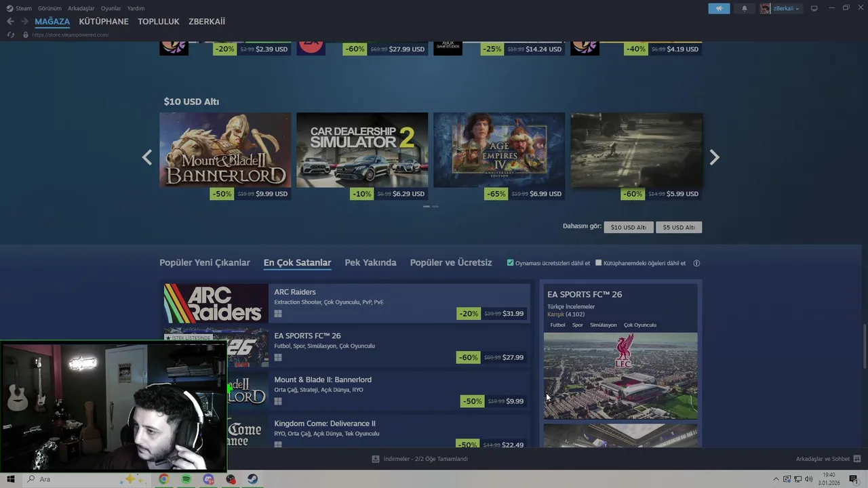Reload the store page

10,35
